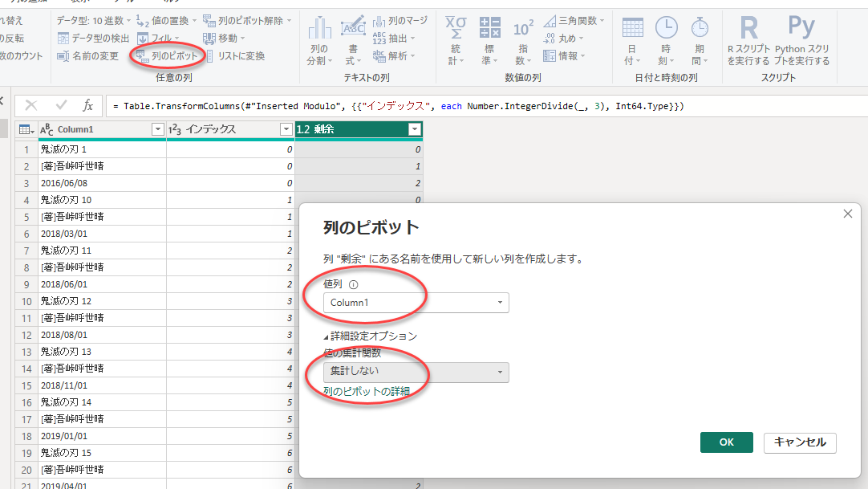
Task: Click 列のマージ (Merge Columns)
Action: (x=400, y=21)
